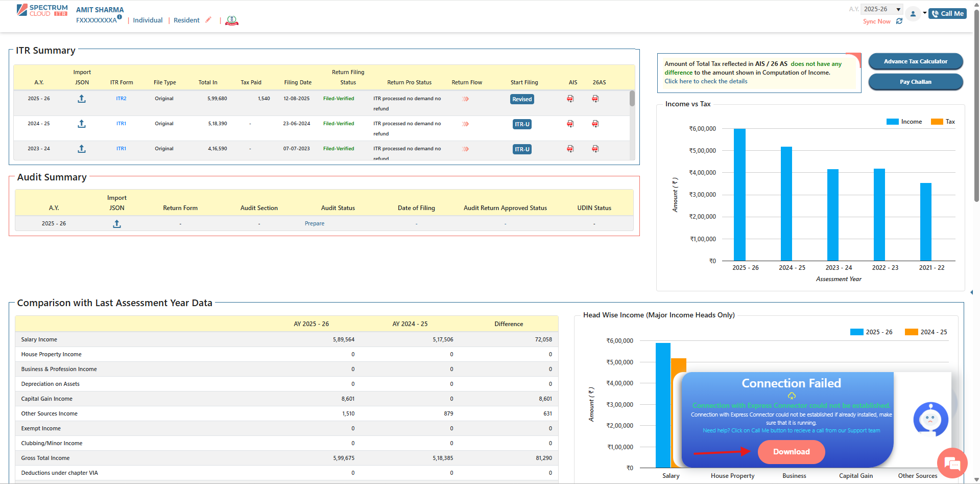Open the A.Y. 2025-26 dropdown

[882, 9]
